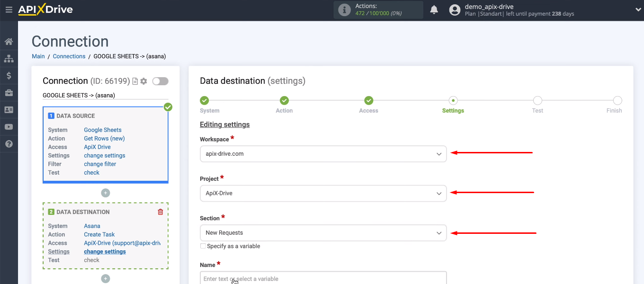Add step between source and destination

click(x=106, y=193)
